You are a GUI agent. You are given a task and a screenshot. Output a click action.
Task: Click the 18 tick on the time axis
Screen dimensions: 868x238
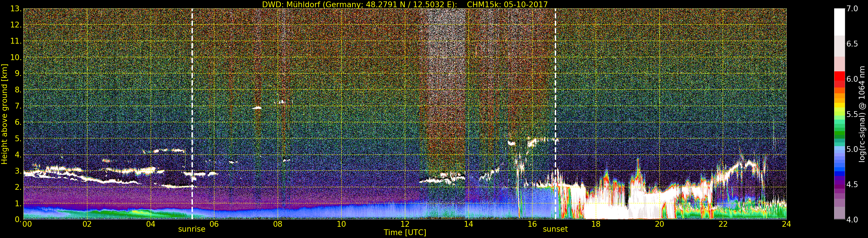coord(596,224)
